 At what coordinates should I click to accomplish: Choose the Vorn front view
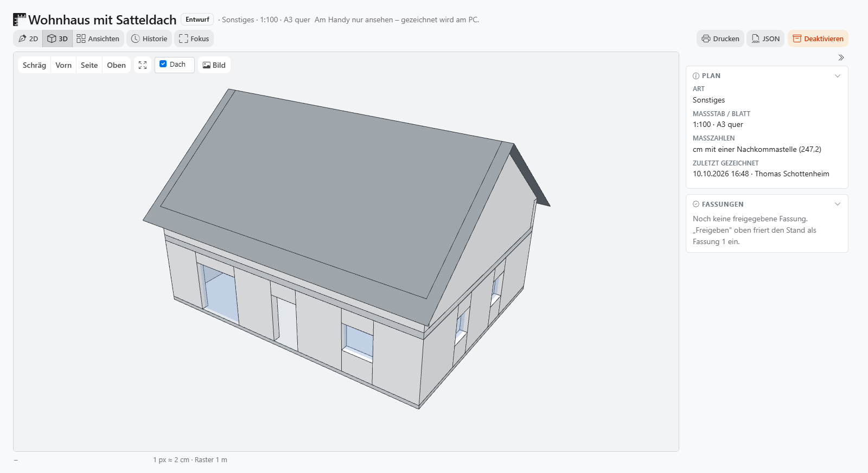point(63,65)
